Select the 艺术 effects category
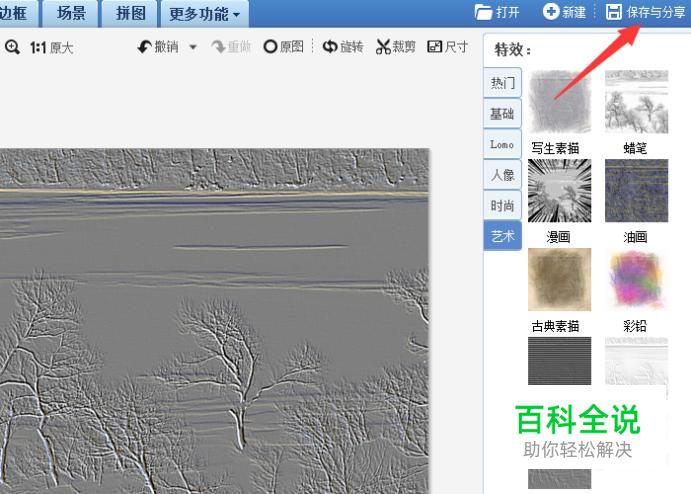The image size is (691, 494). 502,236
